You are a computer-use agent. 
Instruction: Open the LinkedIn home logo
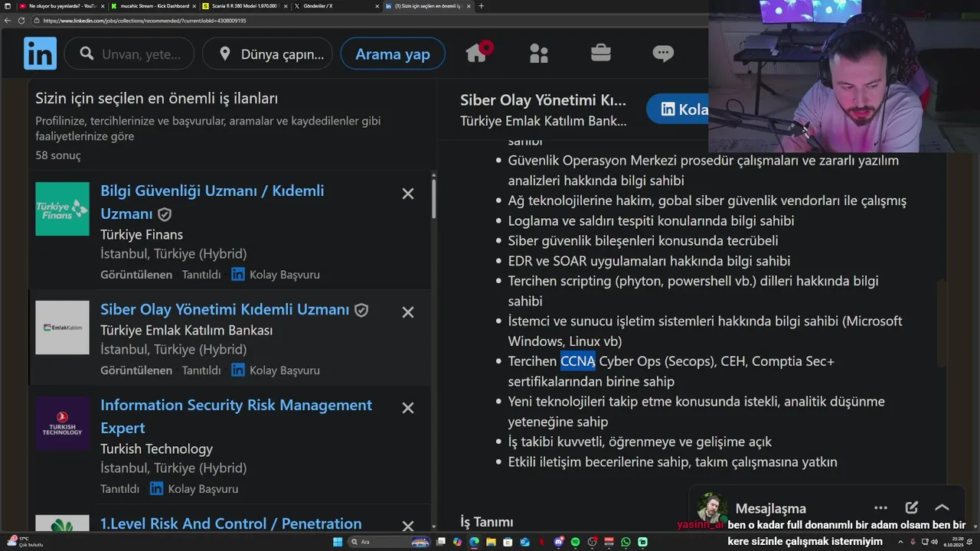point(40,54)
